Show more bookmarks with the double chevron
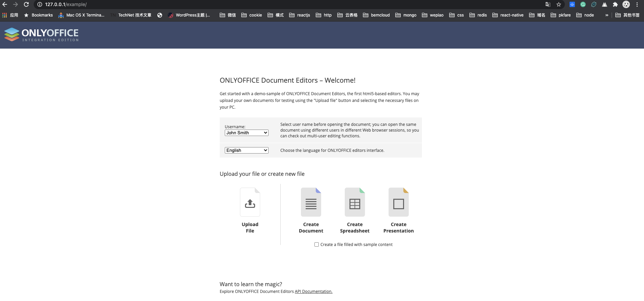Screen dimensions: 644x301 click(x=607, y=15)
